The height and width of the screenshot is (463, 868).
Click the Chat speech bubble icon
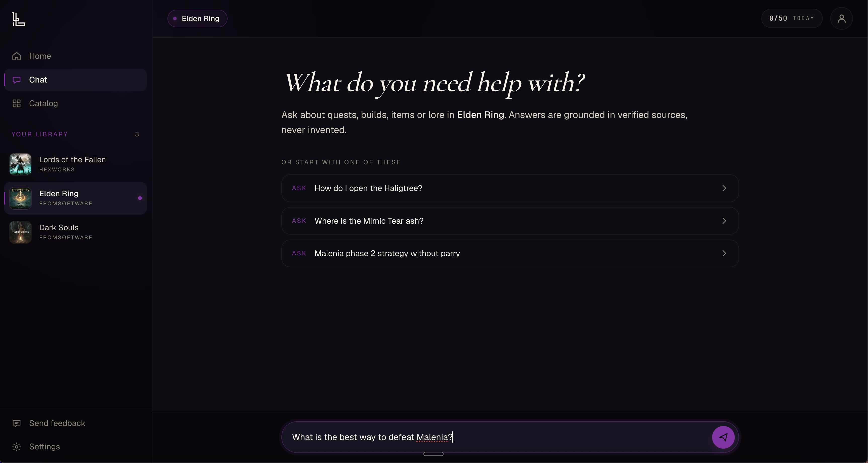17,80
